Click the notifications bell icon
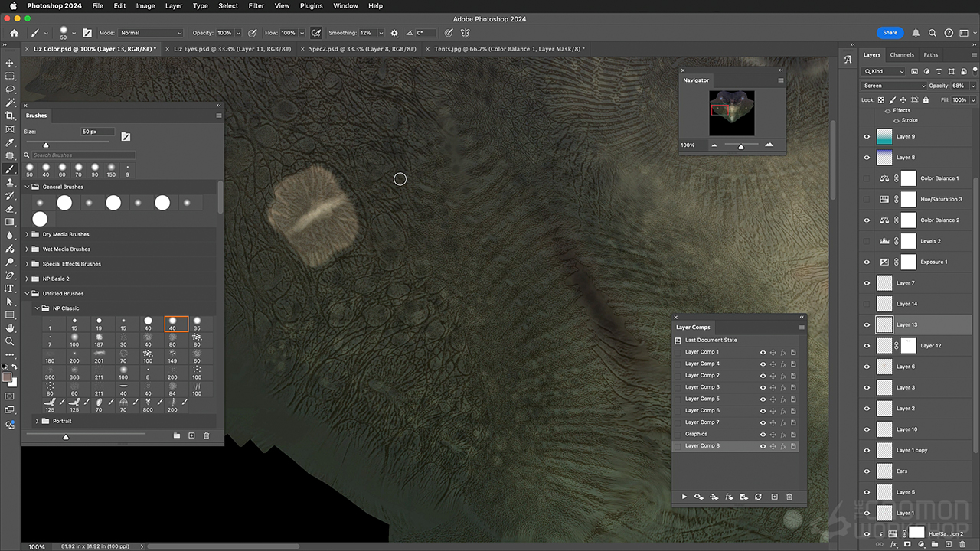 916,33
